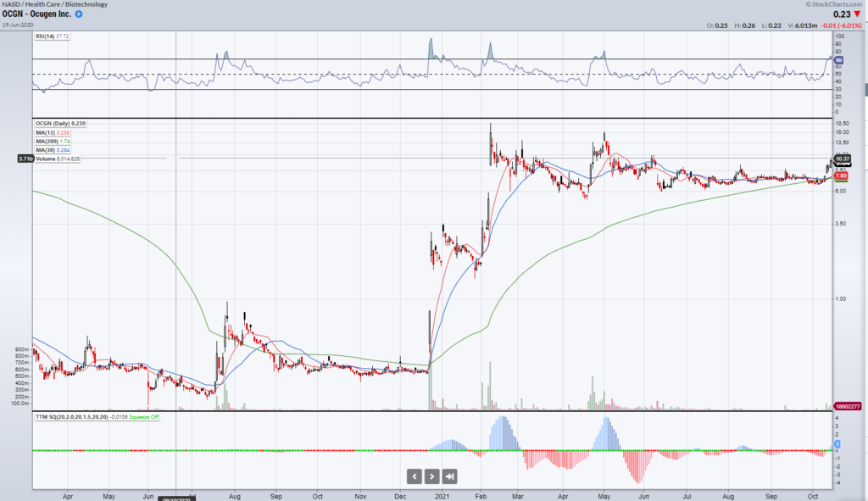Click the red 18602277 volume axis marker
The height and width of the screenshot is (501, 868).
pos(848,406)
